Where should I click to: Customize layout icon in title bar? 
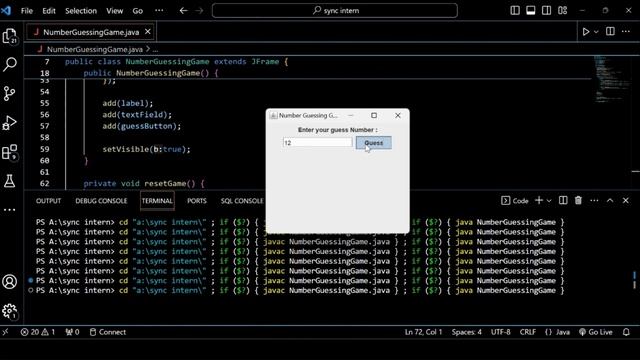click(x=562, y=11)
